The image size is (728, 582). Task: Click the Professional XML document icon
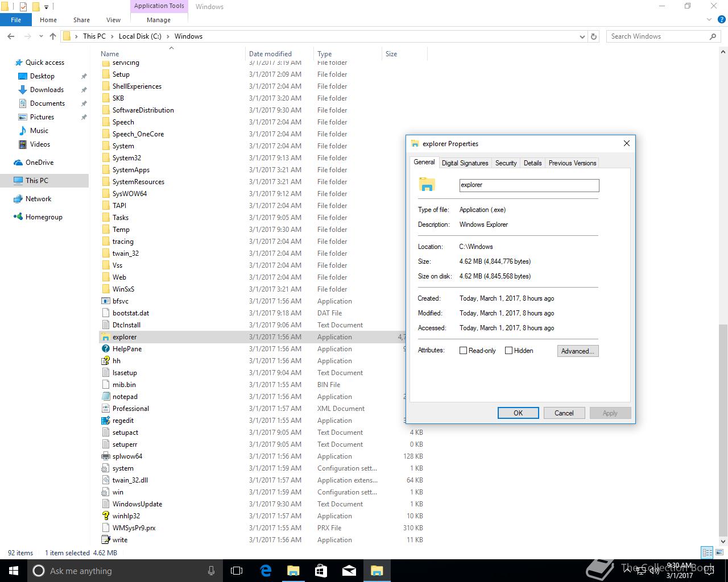(106, 409)
